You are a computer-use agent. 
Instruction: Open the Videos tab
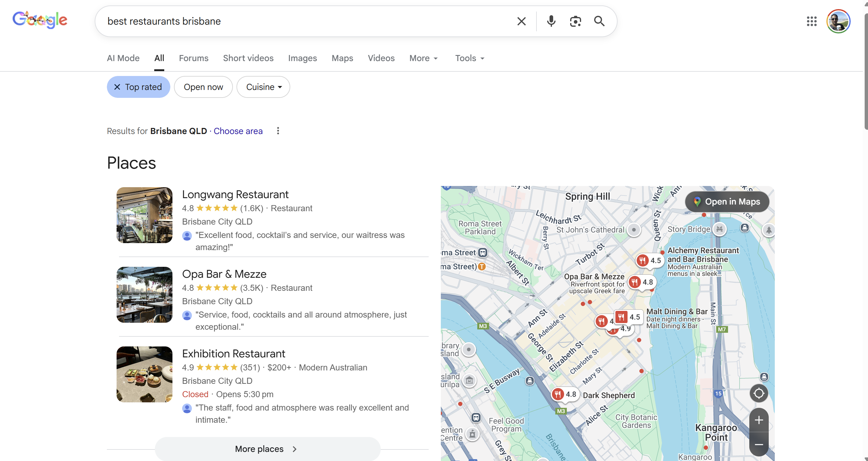[381, 58]
